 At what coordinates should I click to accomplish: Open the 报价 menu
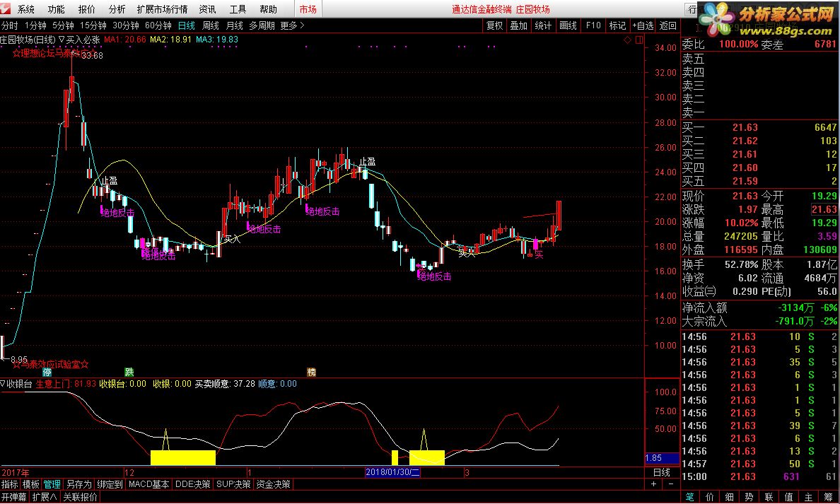87,9
